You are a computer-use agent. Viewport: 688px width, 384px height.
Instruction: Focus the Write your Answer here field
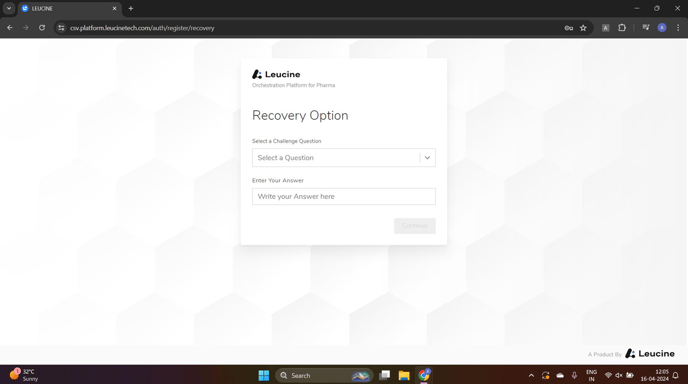(344, 197)
